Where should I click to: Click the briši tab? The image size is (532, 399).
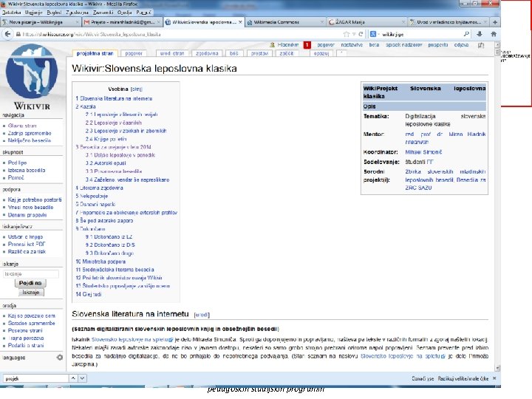pyautogui.click(x=234, y=53)
